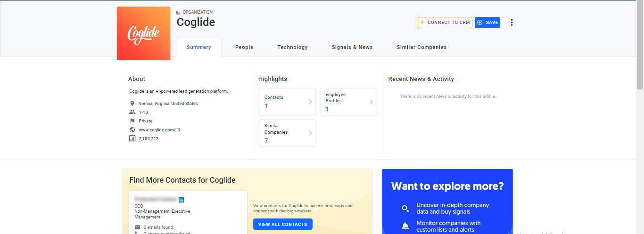This screenshot has width=644, height=234.
Task: Open the Technology tab
Action: pyautogui.click(x=292, y=47)
